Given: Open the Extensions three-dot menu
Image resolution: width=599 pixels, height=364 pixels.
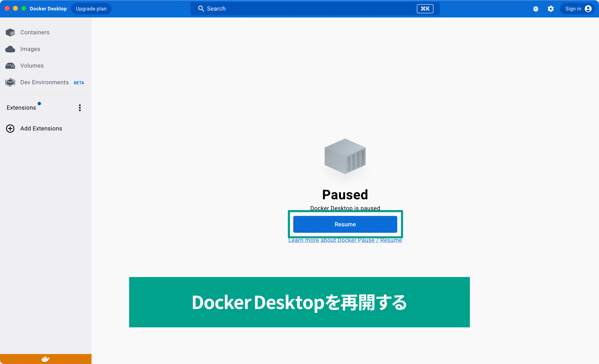Looking at the screenshot, I should (80, 108).
